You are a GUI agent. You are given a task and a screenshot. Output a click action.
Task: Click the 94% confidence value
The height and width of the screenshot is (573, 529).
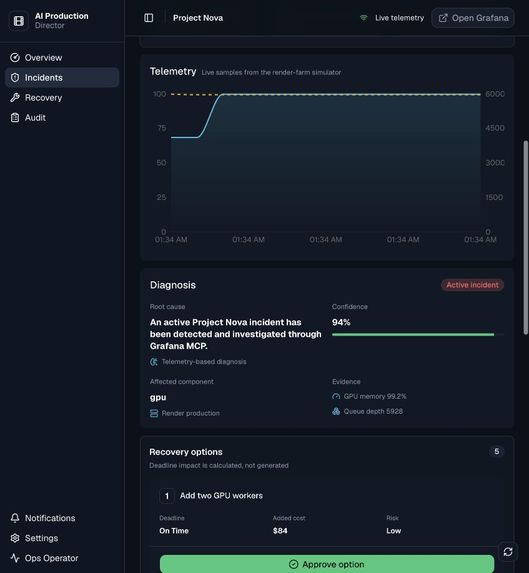pyautogui.click(x=341, y=322)
